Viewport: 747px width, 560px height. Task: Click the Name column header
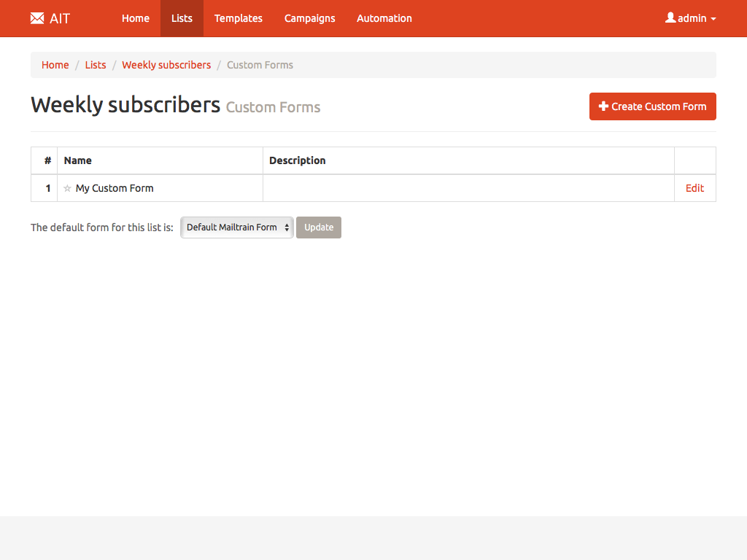click(78, 160)
